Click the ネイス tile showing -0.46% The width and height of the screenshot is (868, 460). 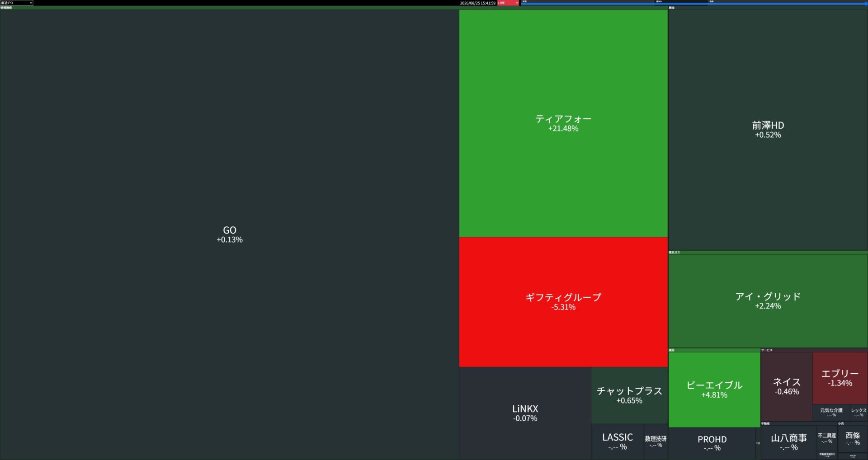coord(787,386)
